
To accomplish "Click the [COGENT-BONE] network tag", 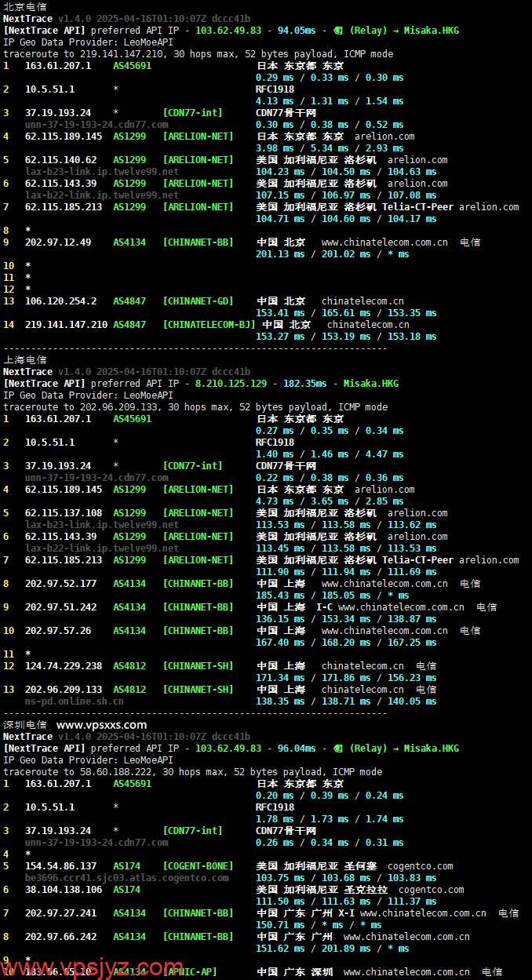I will [199, 865].
